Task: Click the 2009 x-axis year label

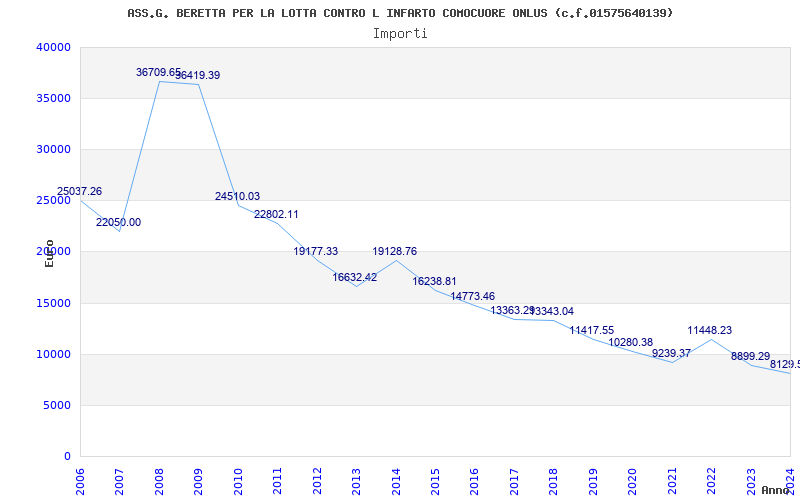Action: [198, 481]
